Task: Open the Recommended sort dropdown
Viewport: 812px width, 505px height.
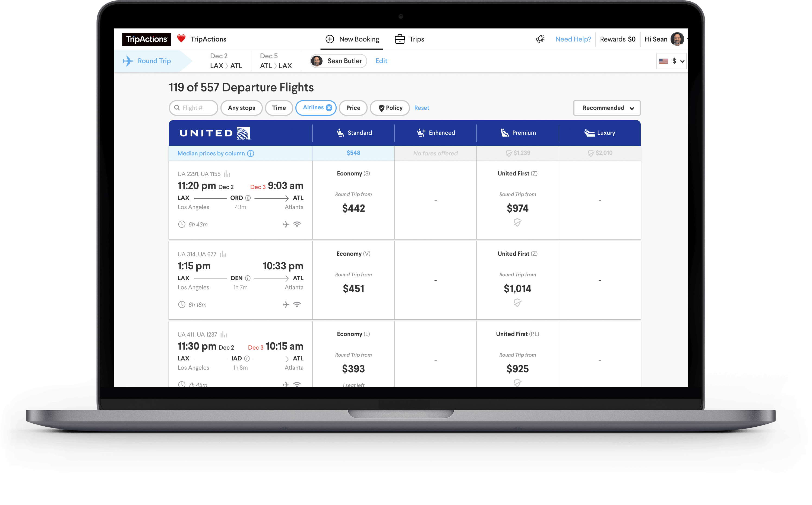Action: (607, 108)
